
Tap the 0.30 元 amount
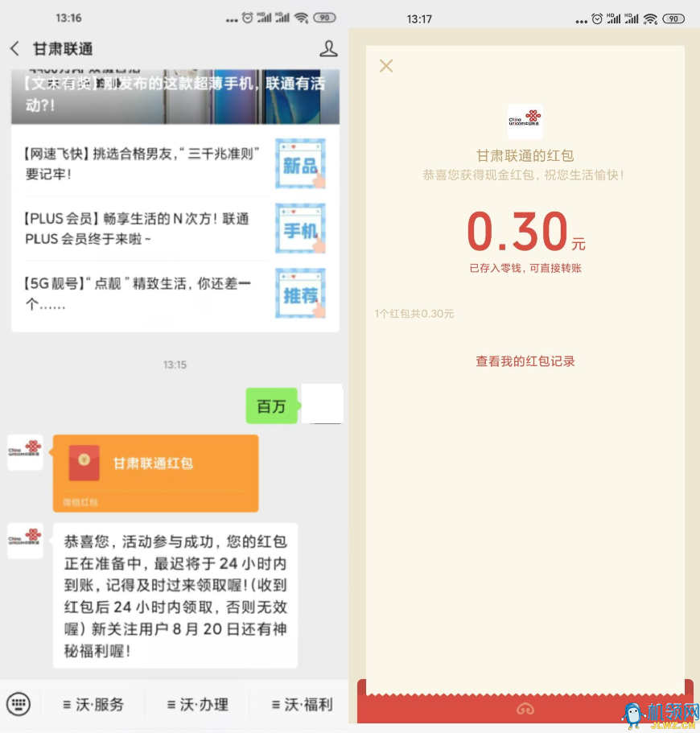(x=526, y=231)
